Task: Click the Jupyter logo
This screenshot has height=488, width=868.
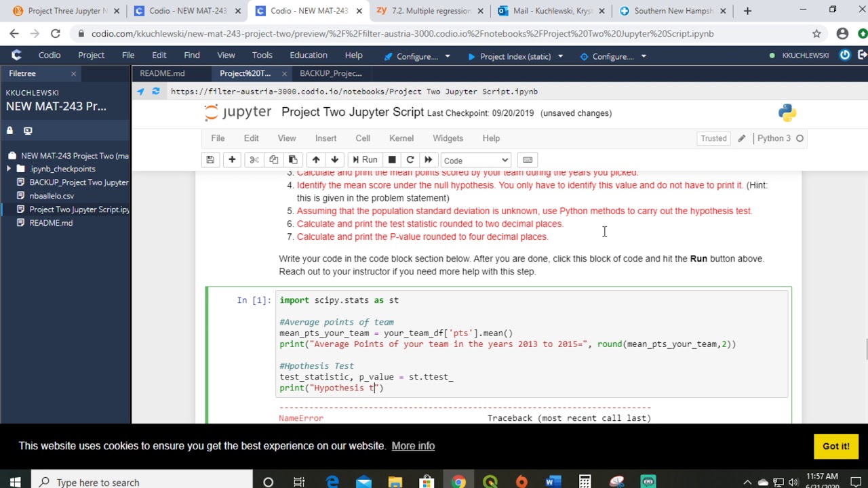Action: click(238, 113)
